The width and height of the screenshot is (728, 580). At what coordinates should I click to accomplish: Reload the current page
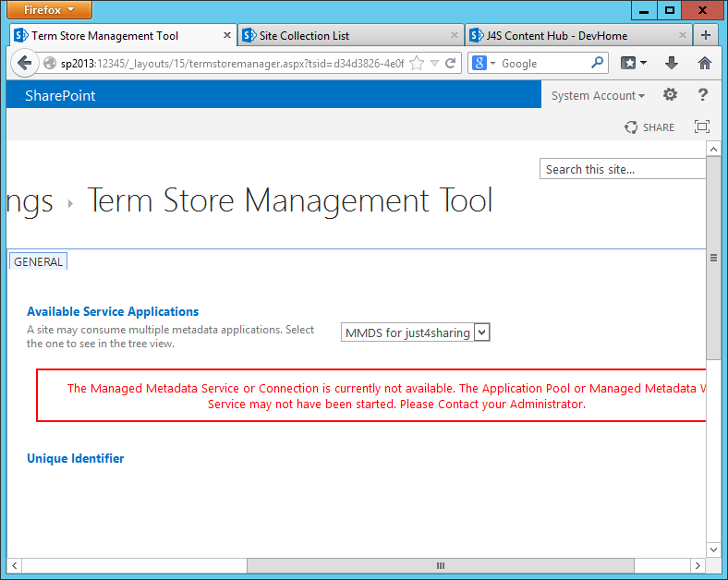point(450,63)
